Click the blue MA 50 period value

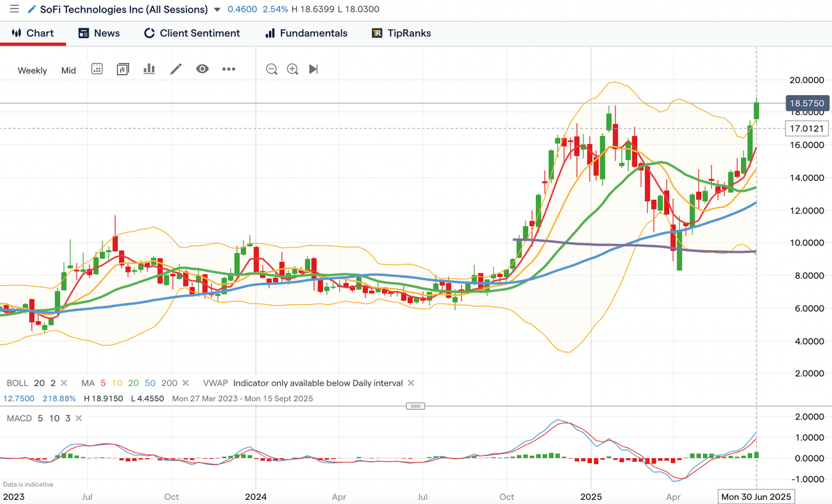point(150,383)
